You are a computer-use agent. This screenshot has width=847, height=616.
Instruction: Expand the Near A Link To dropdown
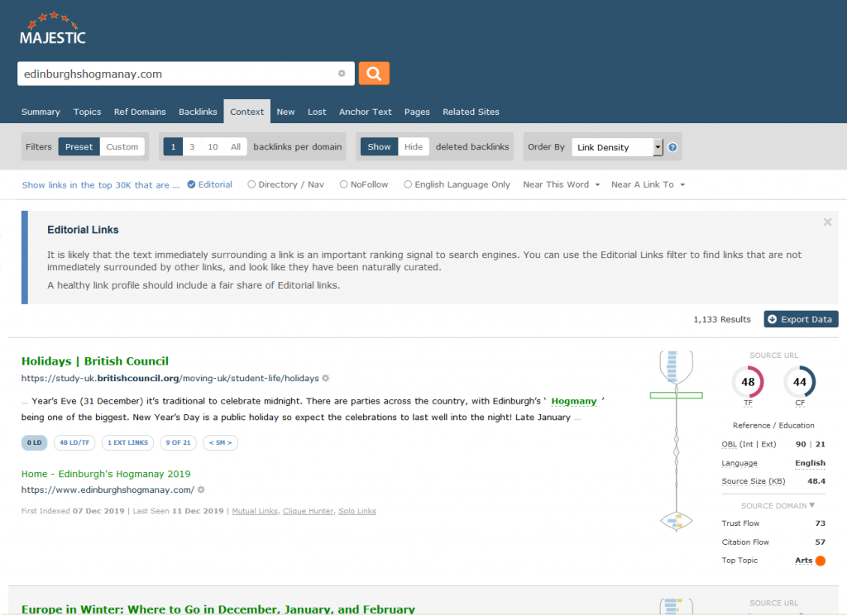pyautogui.click(x=648, y=184)
